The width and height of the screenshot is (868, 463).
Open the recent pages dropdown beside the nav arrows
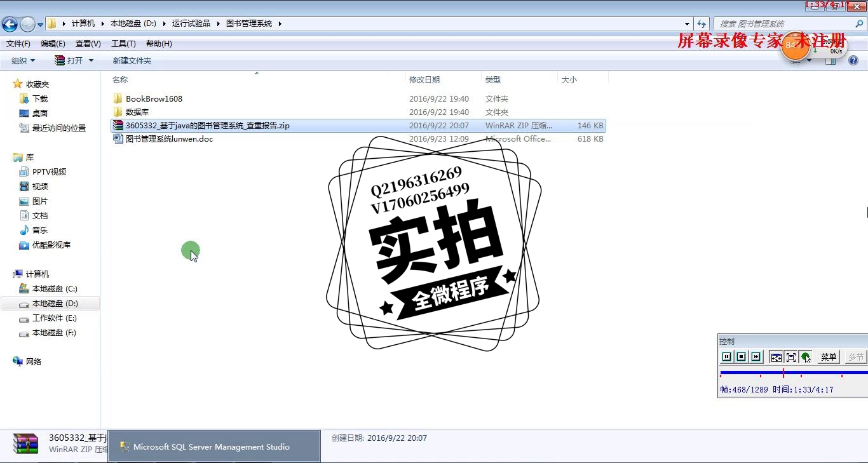[x=41, y=24]
